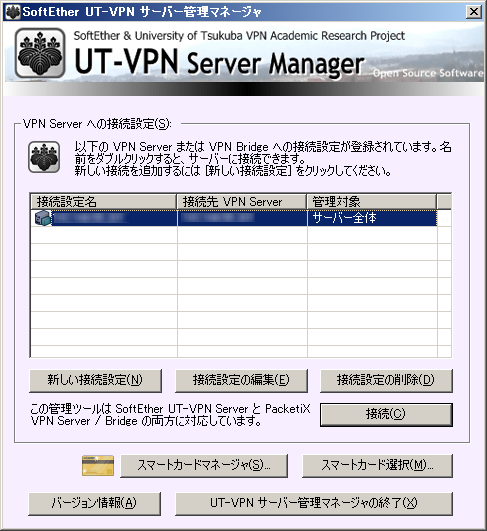Sort by 接続設定名 column header
487x531 pixels.
(x=103, y=202)
